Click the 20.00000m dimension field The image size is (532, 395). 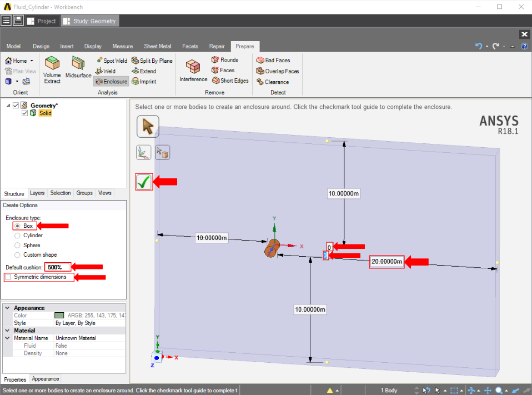pos(387,262)
